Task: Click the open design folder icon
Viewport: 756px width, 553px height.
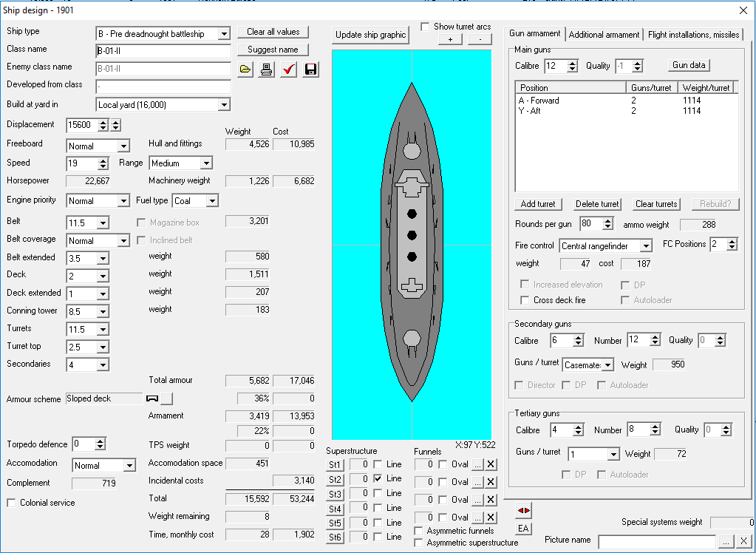Action: click(x=245, y=69)
